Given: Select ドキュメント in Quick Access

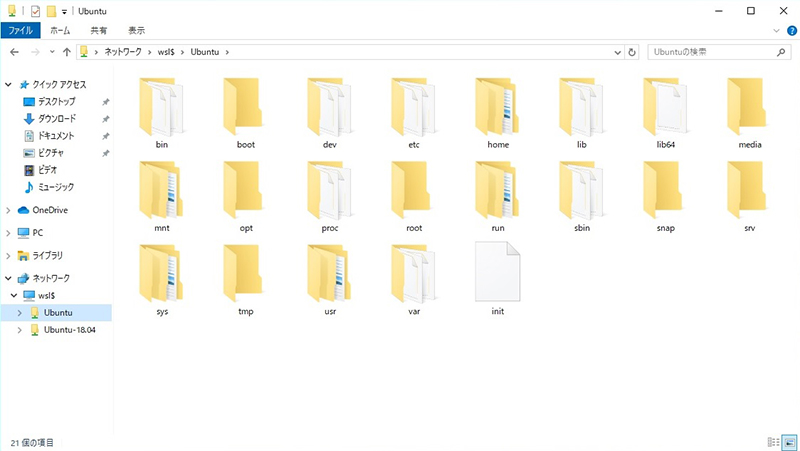Looking at the screenshot, I should (x=56, y=136).
